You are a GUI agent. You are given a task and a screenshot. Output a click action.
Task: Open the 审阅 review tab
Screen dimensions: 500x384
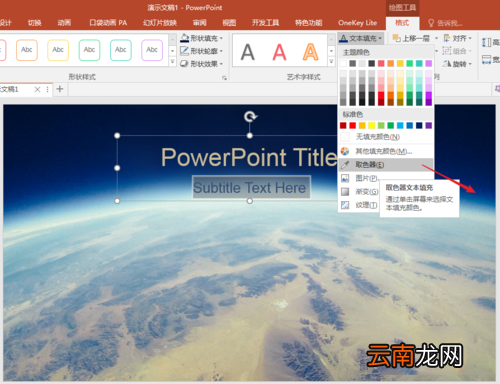click(x=200, y=23)
